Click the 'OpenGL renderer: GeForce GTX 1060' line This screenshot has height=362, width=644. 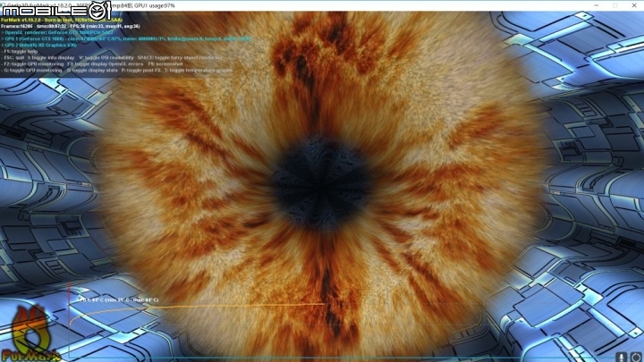click(x=57, y=32)
